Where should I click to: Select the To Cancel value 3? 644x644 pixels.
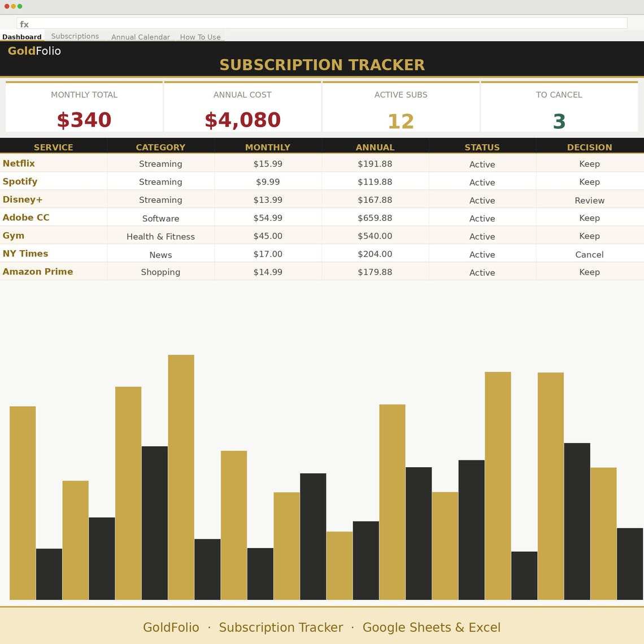559,121
